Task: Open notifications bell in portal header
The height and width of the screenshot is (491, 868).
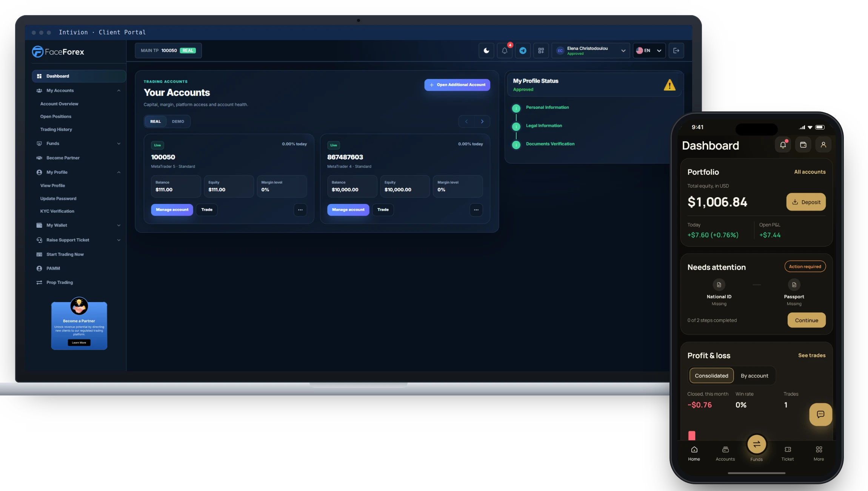Action: [x=505, y=51]
